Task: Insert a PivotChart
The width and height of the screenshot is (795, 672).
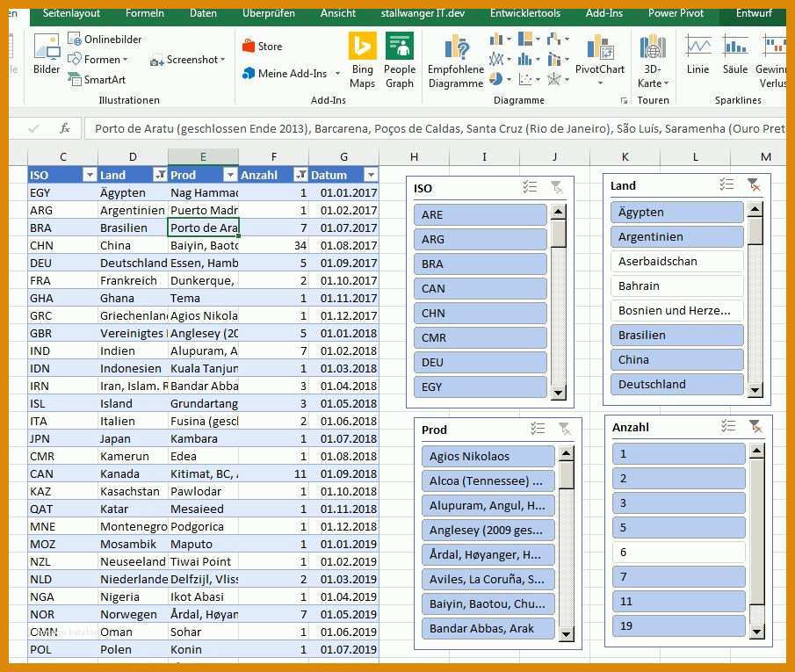Action: point(600,54)
